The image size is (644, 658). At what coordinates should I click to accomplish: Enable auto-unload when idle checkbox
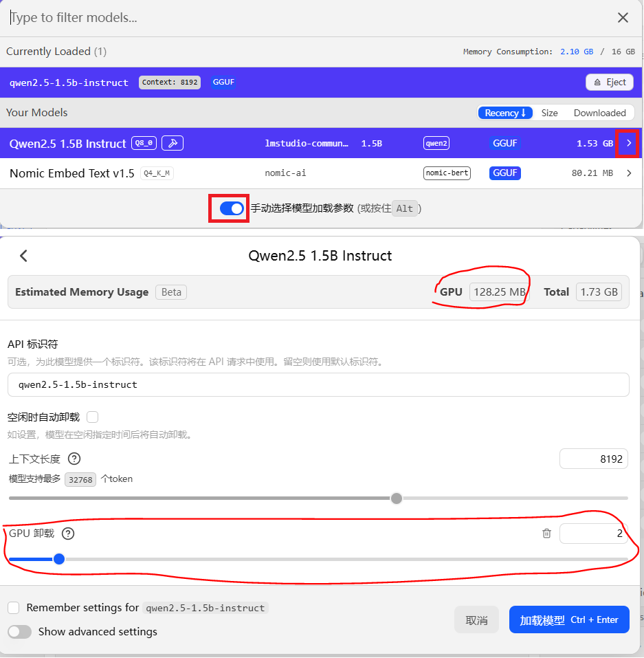(92, 417)
